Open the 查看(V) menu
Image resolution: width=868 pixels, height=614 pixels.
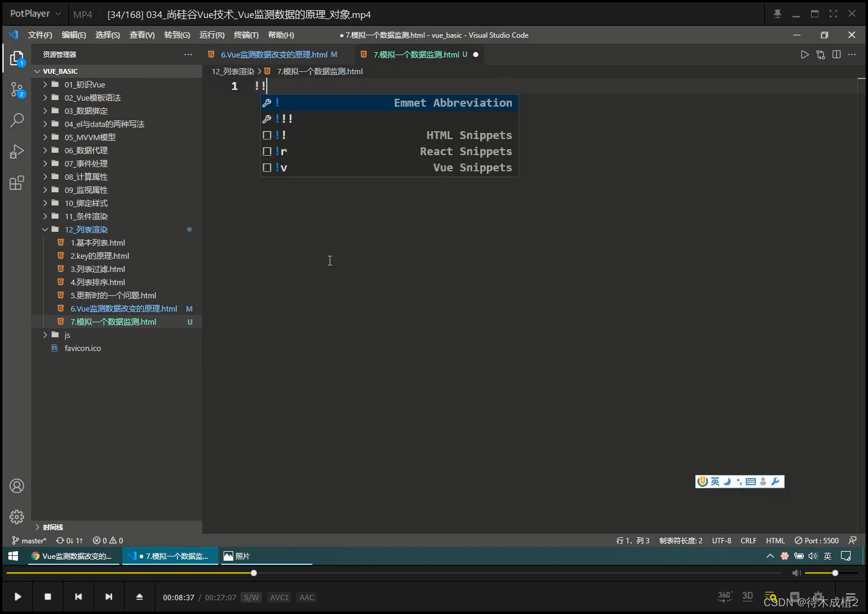(x=142, y=35)
